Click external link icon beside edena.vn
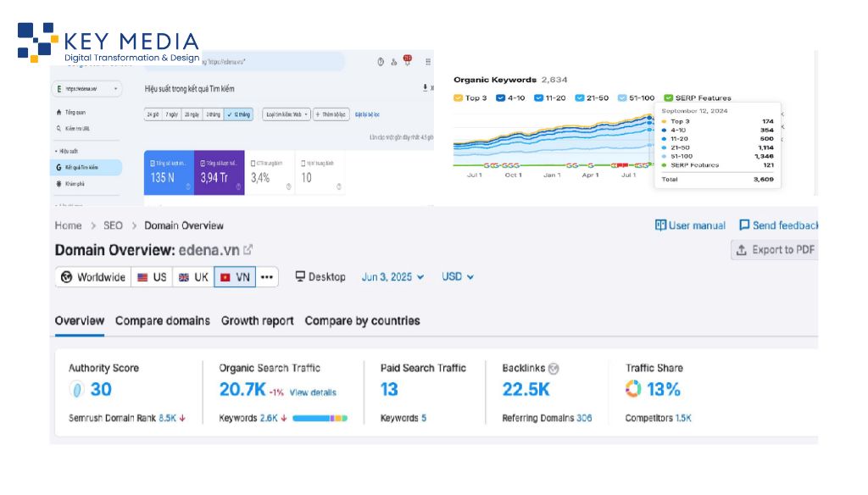The image size is (868, 495). coord(248,250)
